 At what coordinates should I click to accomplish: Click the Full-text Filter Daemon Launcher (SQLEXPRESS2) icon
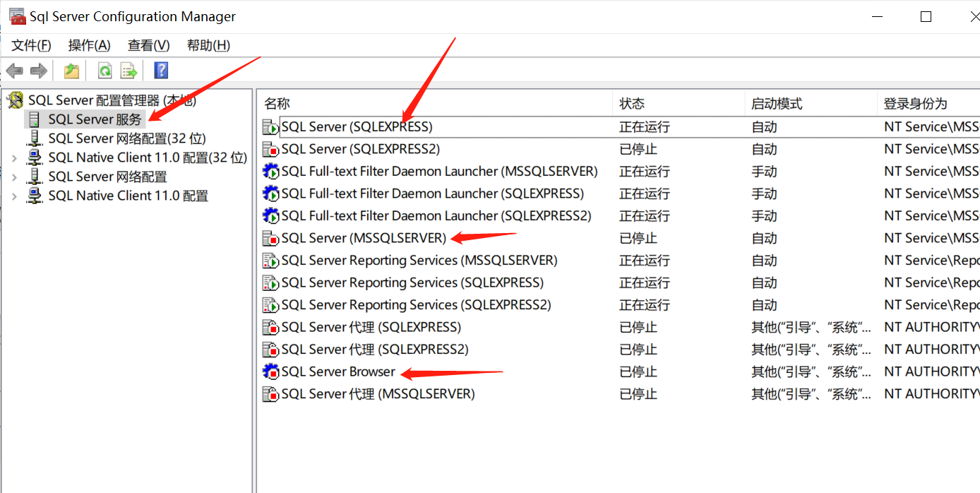click(x=270, y=216)
